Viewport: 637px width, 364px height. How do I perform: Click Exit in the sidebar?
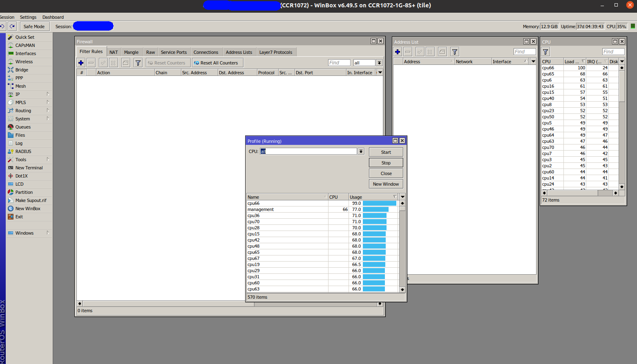click(29, 217)
